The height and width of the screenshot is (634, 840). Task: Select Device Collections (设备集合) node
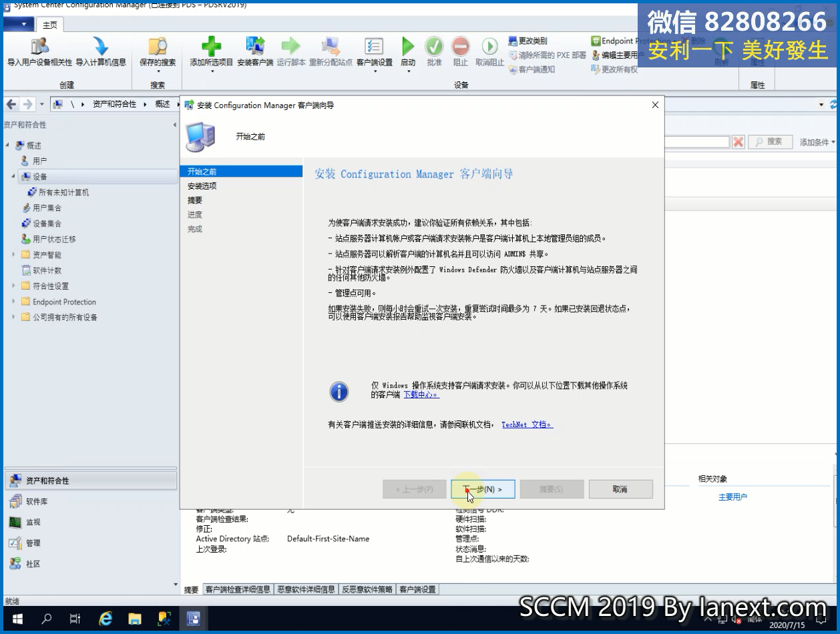[41, 224]
